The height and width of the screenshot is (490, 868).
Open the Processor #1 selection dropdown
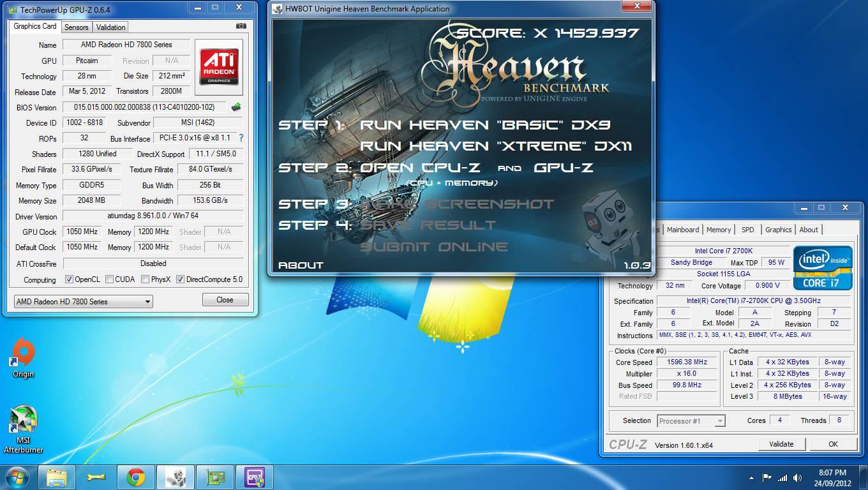pyautogui.click(x=691, y=420)
